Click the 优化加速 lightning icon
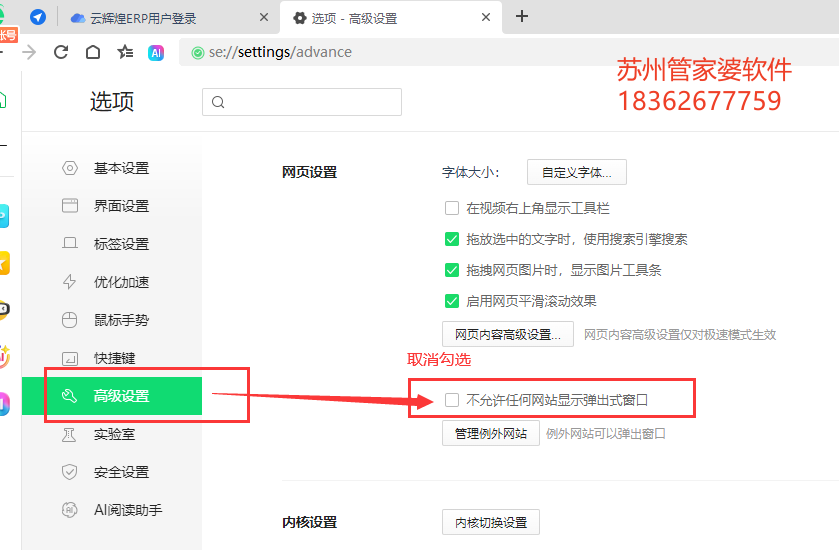 coord(70,281)
